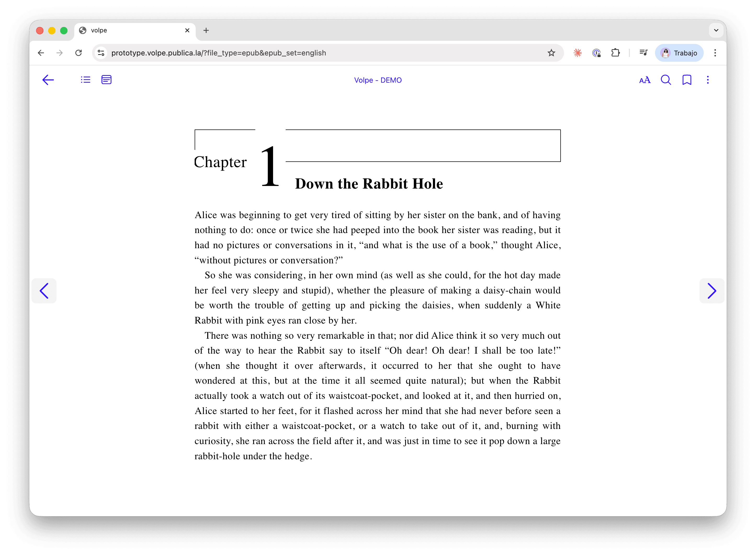756x555 pixels.
Task: Bookmark this tab with the star
Action: click(x=551, y=53)
